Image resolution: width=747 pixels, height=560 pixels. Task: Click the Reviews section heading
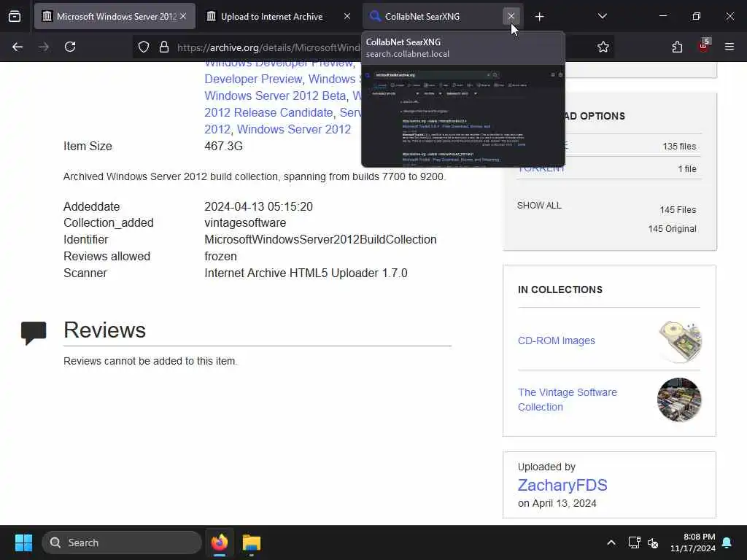tap(105, 330)
